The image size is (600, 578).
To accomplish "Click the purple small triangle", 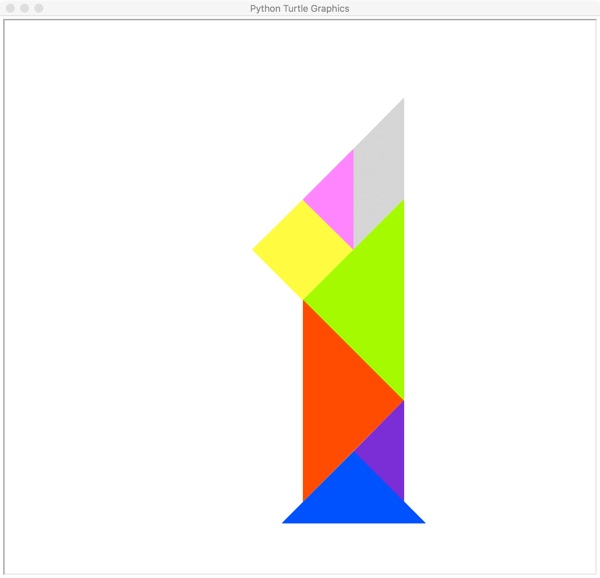I will [x=387, y=451].
